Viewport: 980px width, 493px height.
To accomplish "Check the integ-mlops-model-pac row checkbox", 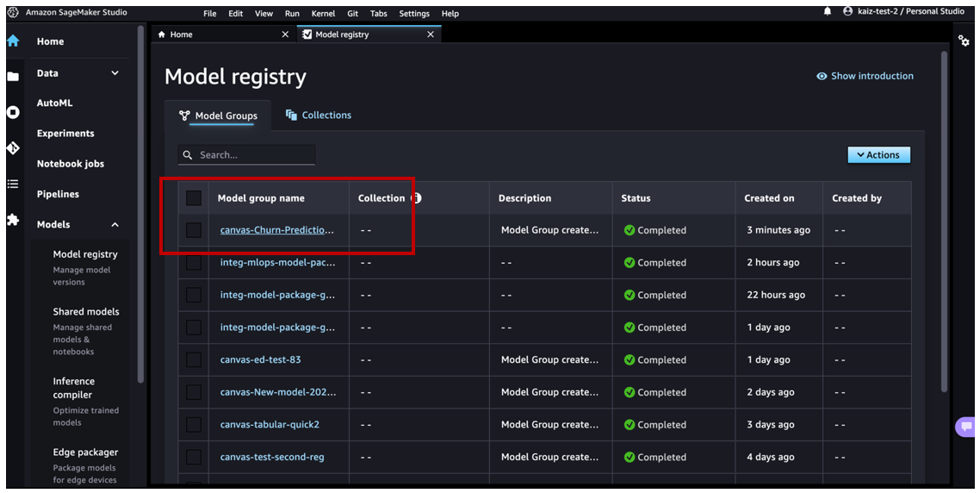I will (194, 263).
